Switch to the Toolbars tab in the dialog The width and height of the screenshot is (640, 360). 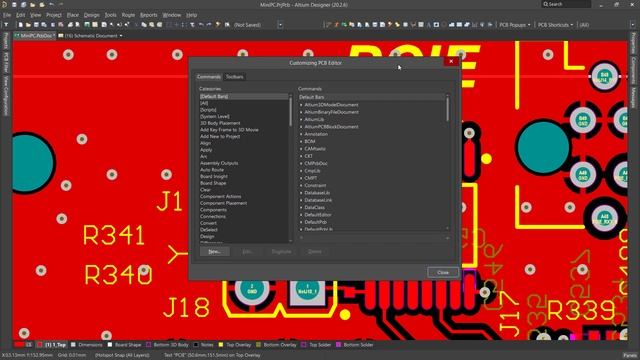coord(235,77)
